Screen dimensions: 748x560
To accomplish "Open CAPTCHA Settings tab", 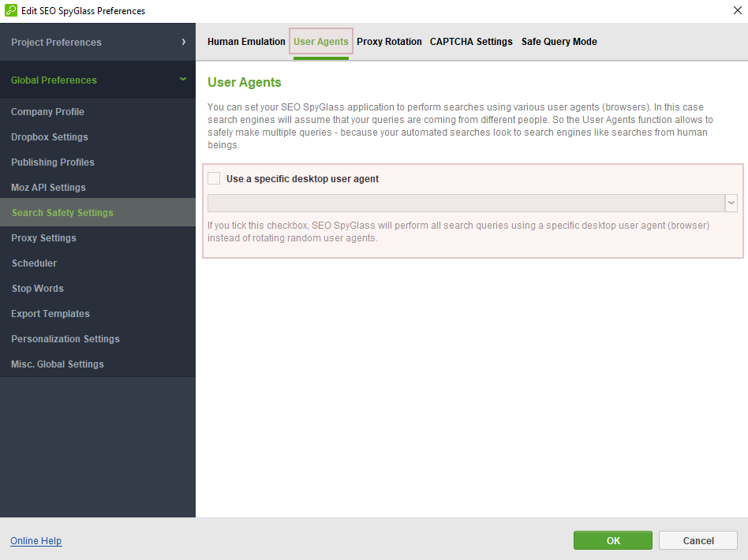I will pos(471,42).
